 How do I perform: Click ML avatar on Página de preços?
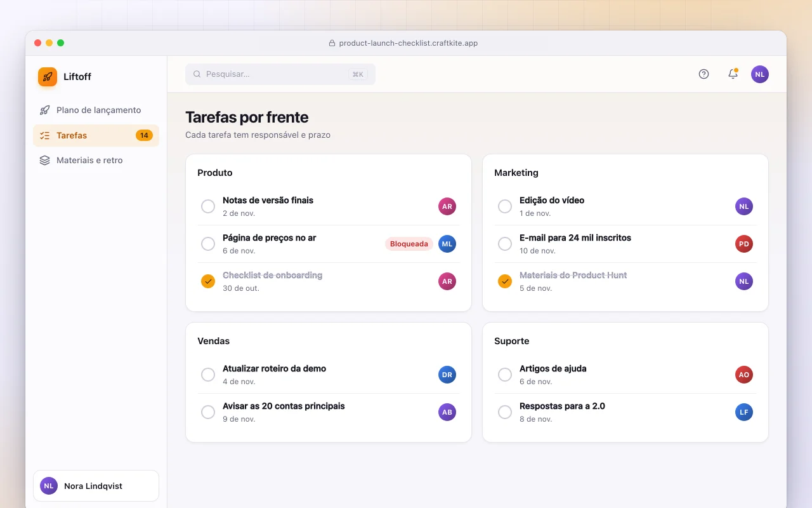coord(447,244)
